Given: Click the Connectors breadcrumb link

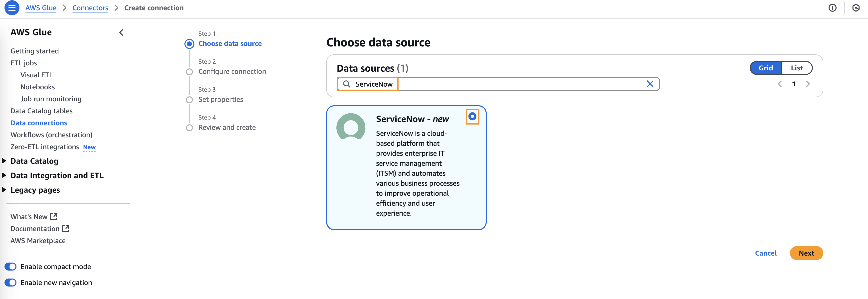Looking at the screenshot, I should pos(90,8).
